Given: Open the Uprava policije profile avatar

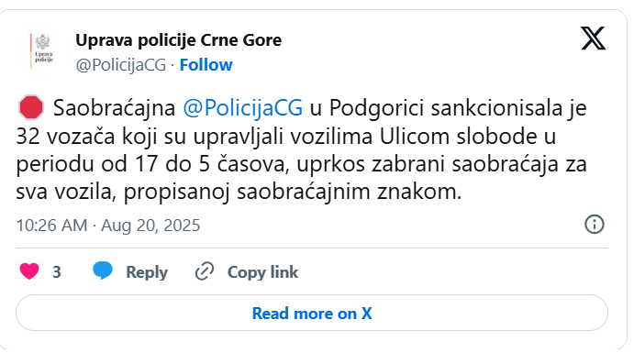Looking at the screenshot, I should click(x=43, y=51).
